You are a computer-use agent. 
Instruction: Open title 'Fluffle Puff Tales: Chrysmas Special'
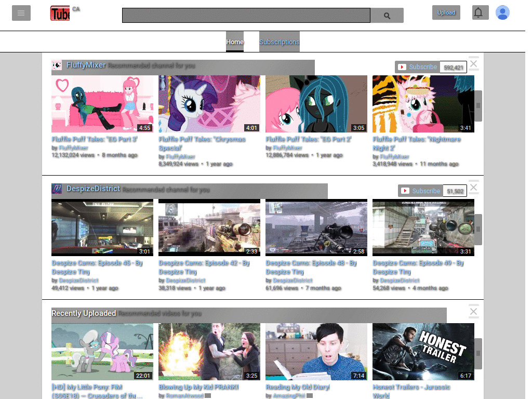pyautogui.click(x=202, y=143)
